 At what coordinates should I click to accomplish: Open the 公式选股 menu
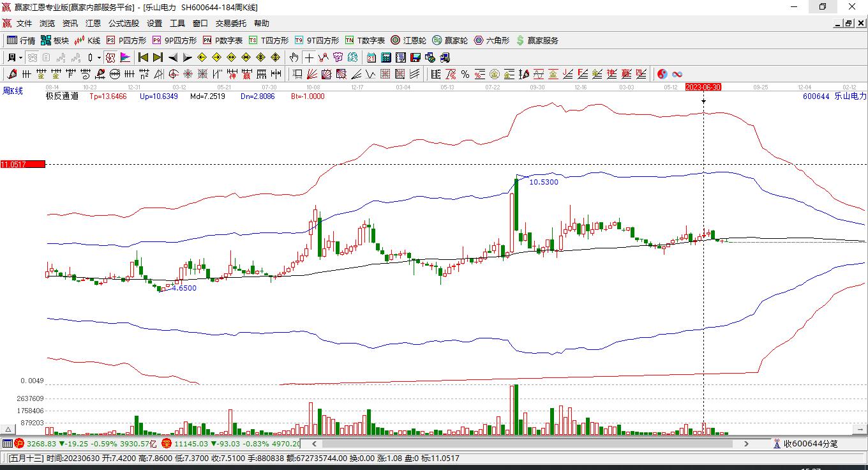click(x=124, y=23)
